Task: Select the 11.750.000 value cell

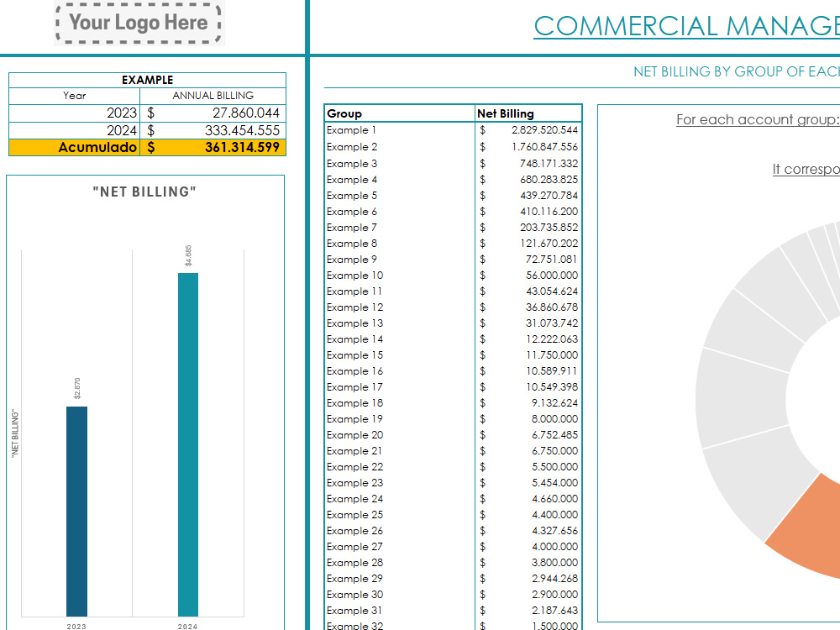Action: (528, 355)
